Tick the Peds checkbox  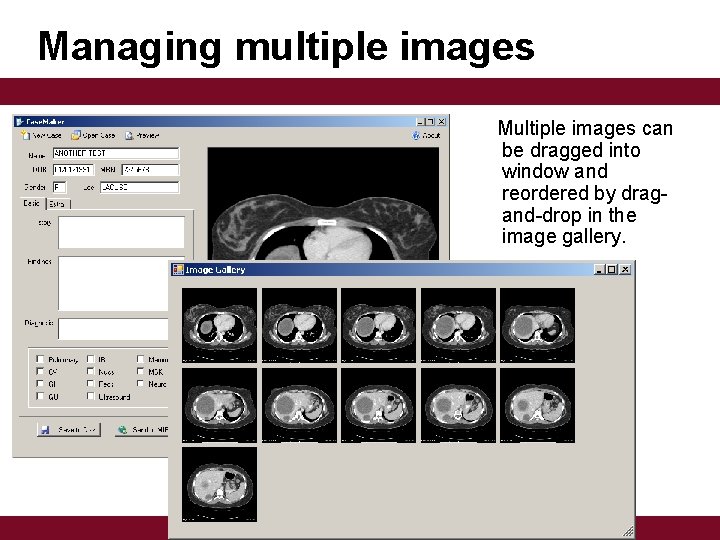point(91,383)
